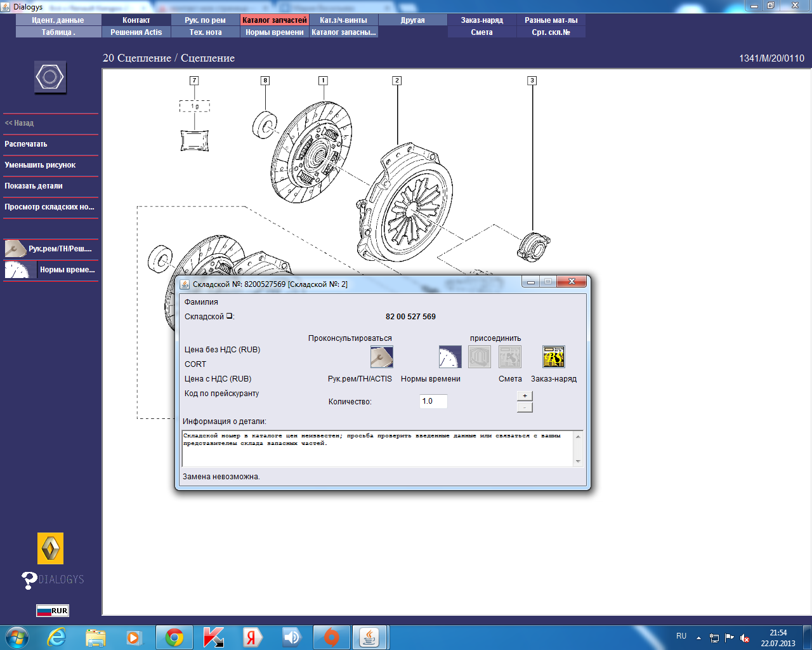This screenshot has width=812, height=650.
Task: Click the network tray icon
Action: pyautogui.click(x=714, y=638)
